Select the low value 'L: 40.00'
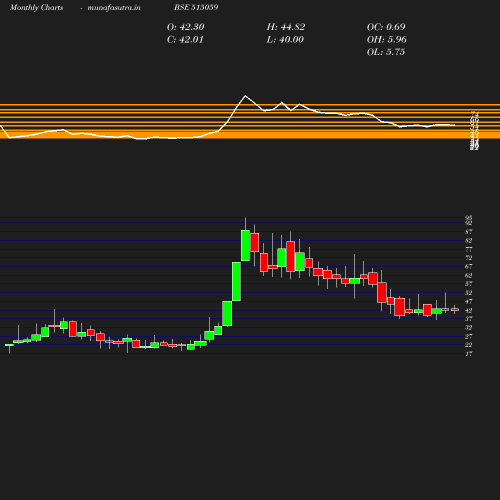The width and height of the screenshot is (500, 500). [x=285, y=40]
